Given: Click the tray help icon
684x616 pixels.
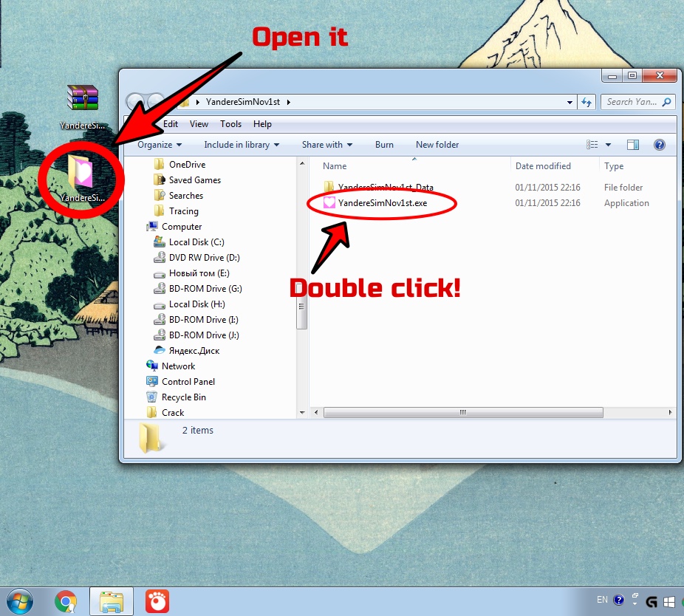Looking at the screenshot, I should pyautogui.click(x=618, y=600).
